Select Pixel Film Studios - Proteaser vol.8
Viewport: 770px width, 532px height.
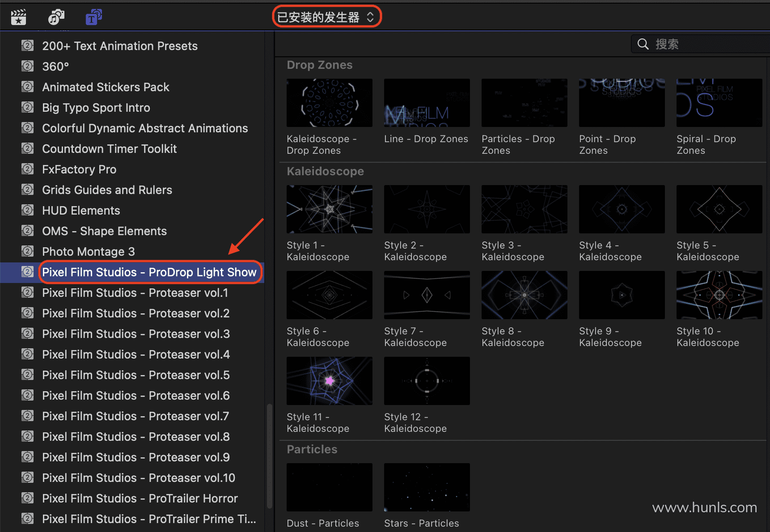coord(132,437)
